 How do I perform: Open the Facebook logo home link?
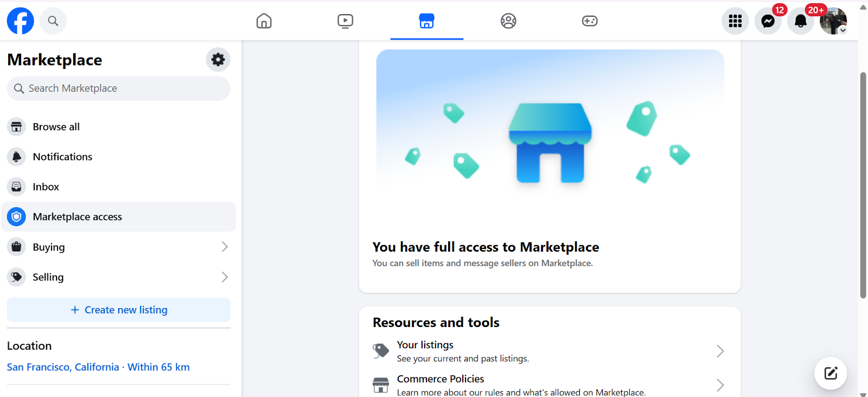pyautogui.click(x=21, y=21)
